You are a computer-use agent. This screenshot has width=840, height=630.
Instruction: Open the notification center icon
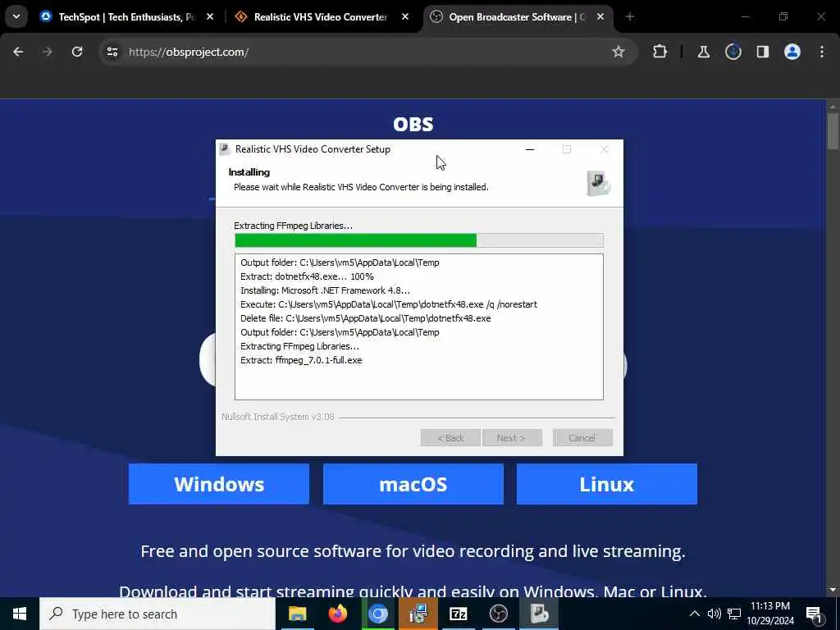coord(814,614)
